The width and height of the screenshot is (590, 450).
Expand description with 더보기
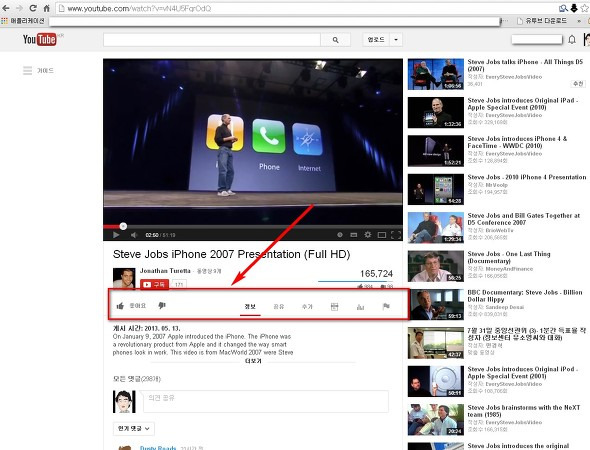click(x=253, y=361)
